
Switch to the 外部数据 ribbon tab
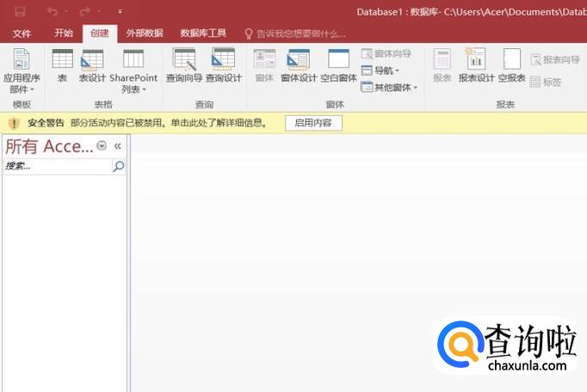click(145, 33)
